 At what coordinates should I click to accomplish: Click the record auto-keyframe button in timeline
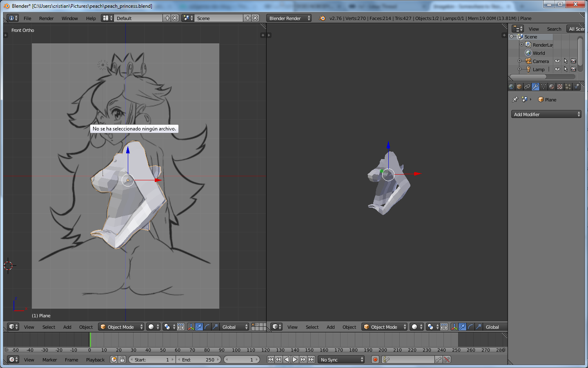pos(375,359)
